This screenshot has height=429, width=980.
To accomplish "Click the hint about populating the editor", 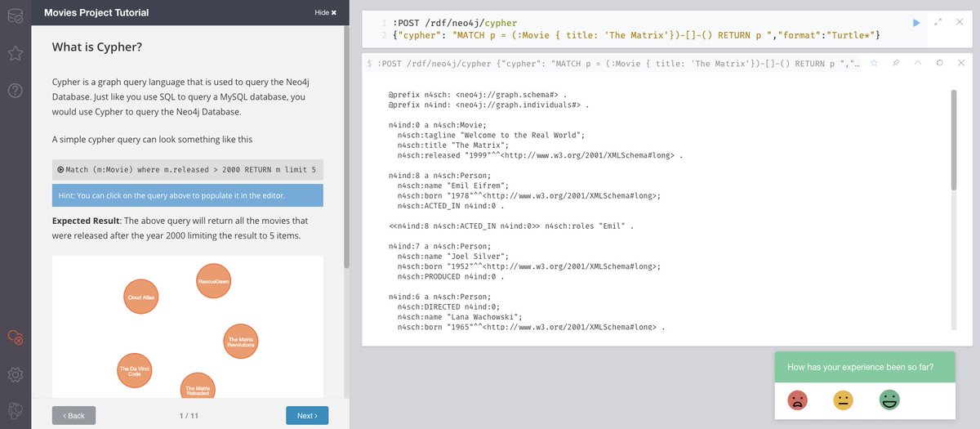I will [x=187, y=195].
